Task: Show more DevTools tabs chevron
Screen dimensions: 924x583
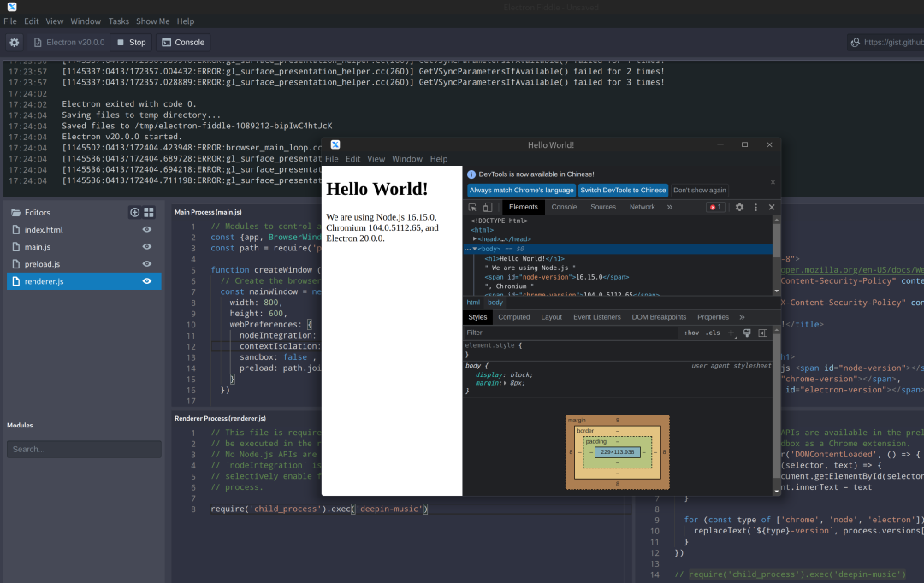Action: [669, 207]
